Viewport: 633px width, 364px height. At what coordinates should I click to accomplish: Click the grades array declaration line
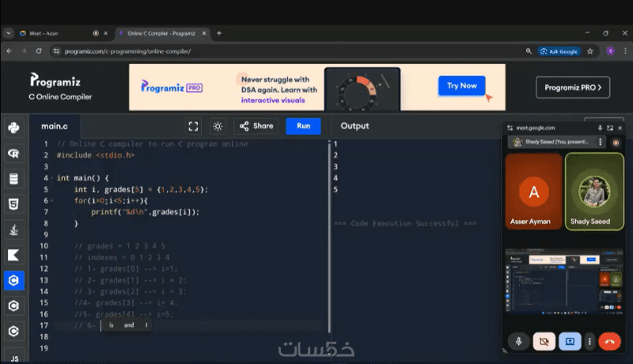141,189
